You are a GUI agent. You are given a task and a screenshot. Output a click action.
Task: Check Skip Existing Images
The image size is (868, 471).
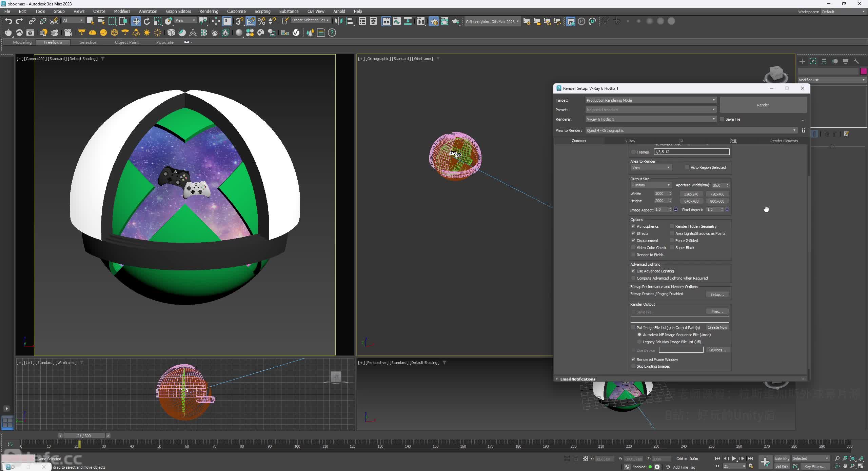point(633,366)
